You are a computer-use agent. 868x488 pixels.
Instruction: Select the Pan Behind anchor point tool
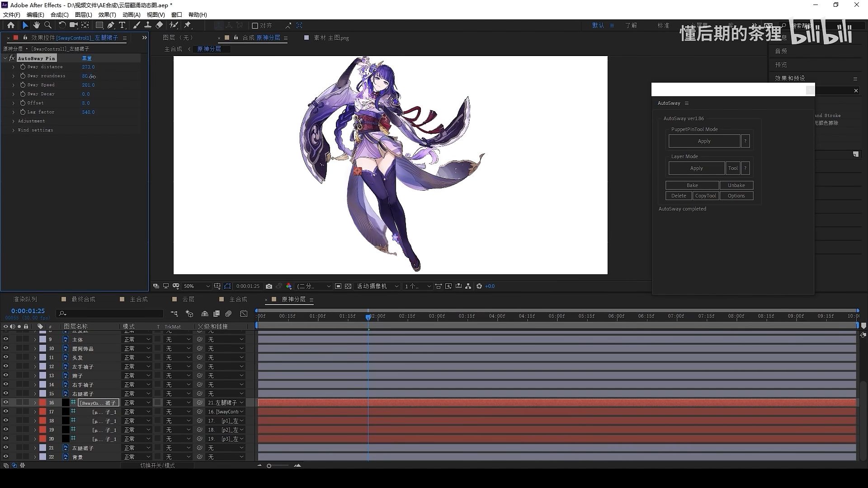85,25
